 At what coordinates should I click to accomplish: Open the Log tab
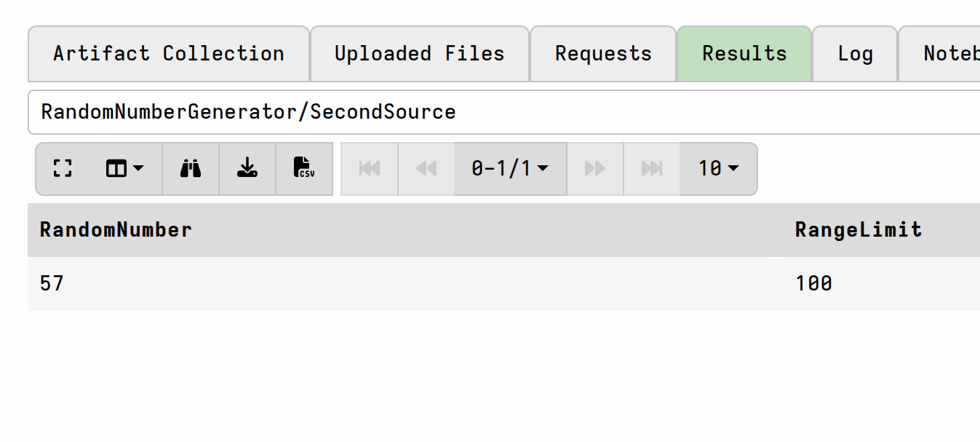855,54
